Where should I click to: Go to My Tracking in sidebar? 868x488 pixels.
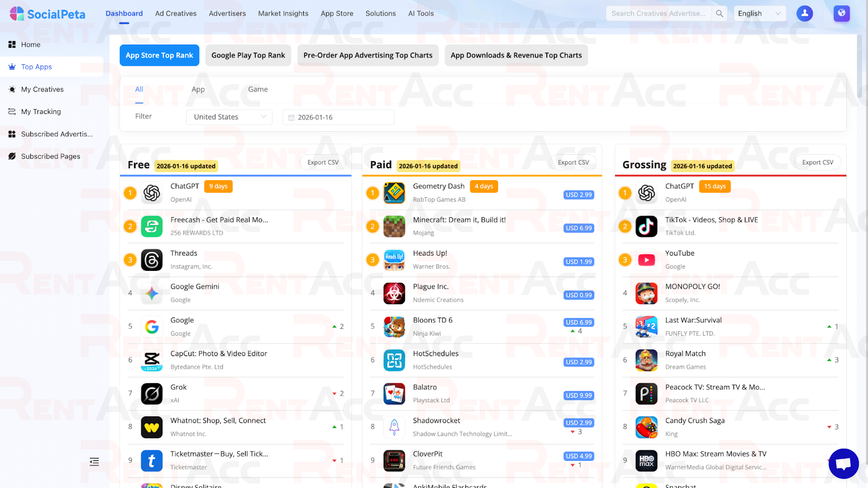[41, 112]
